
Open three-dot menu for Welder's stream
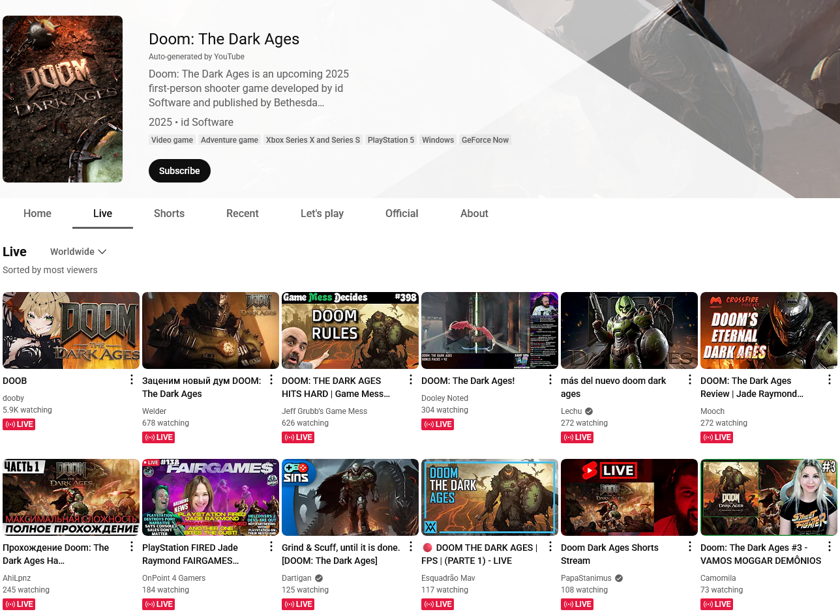[271, 380]
